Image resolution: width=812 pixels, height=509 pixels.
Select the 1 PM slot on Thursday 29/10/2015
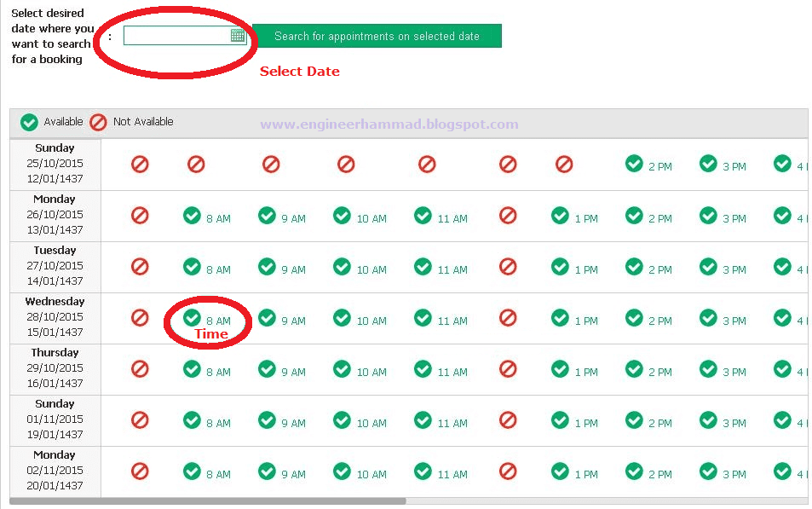point(561,369)
